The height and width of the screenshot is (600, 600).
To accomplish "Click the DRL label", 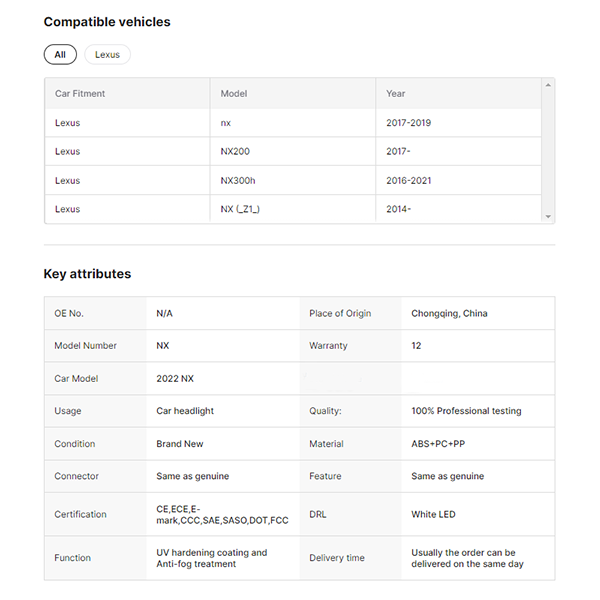I will coord(318,514).
